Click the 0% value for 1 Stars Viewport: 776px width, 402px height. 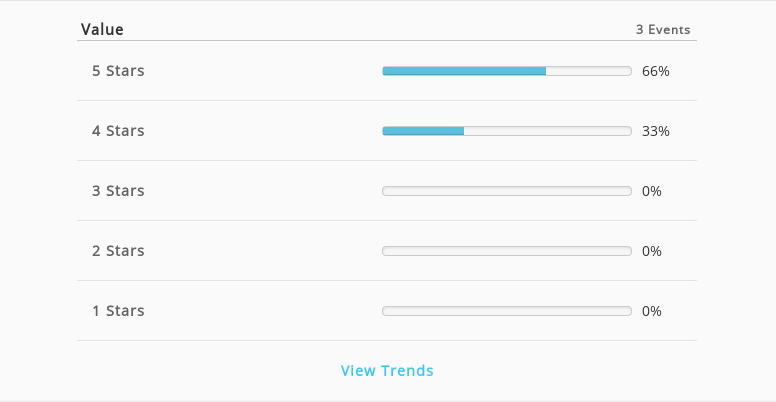(652, 311)
